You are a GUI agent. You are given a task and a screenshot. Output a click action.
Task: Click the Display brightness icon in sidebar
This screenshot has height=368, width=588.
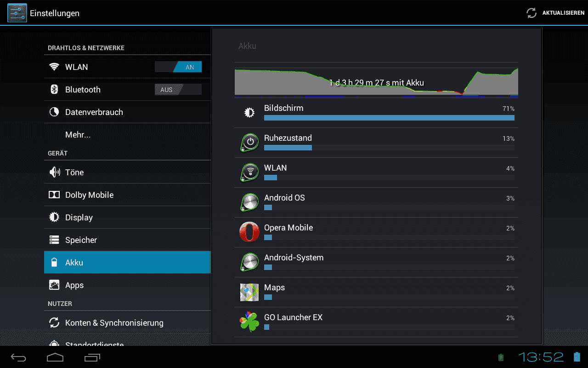[x=54, y=218]
